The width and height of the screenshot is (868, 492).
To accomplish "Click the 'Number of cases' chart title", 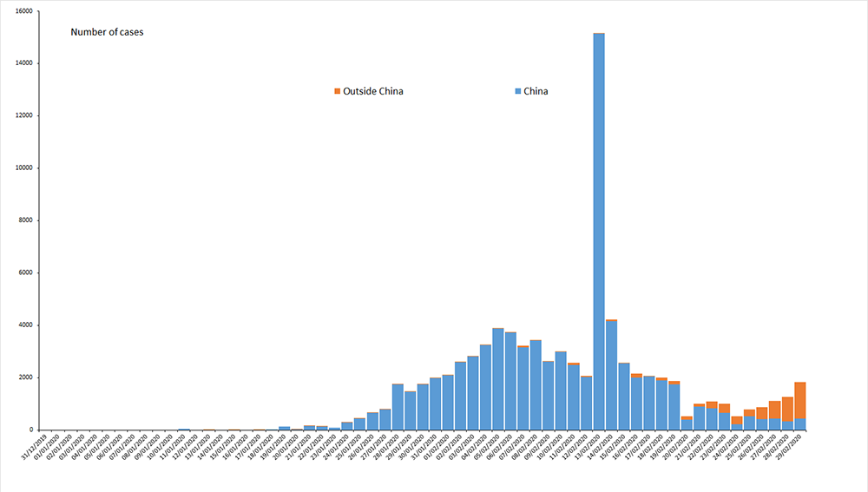I will tap(107, 32).
